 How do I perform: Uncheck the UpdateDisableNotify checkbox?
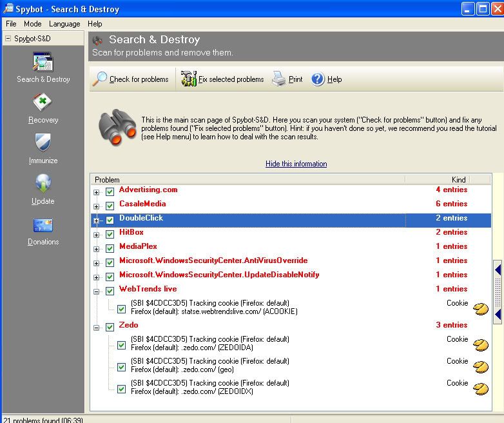coord(110,277)
